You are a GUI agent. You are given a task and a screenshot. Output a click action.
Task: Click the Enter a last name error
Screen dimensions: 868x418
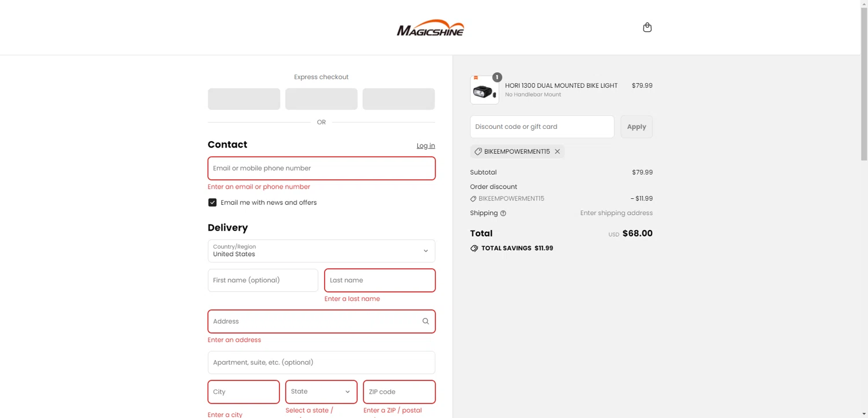click(352, 299)
